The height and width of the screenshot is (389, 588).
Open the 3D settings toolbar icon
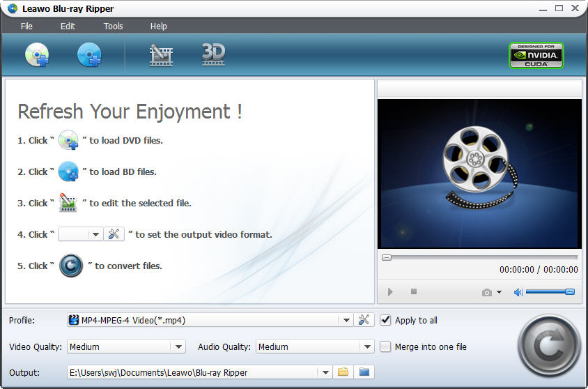point(213,54)
